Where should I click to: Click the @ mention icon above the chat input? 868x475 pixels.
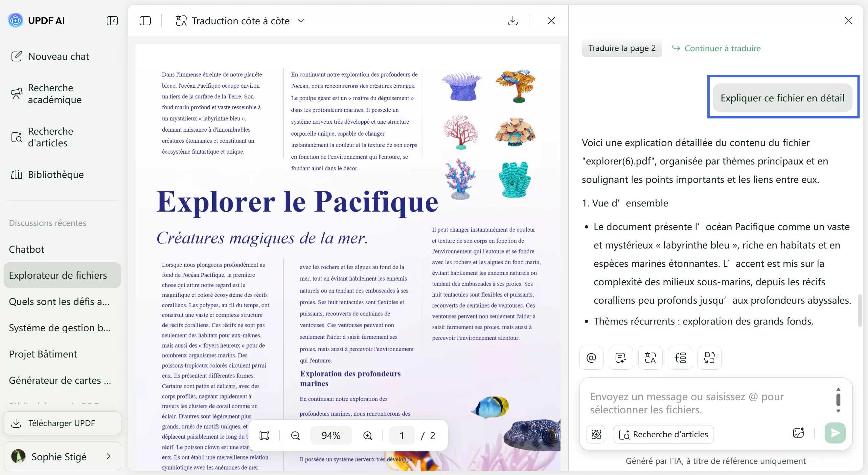(x=591, y=357)
